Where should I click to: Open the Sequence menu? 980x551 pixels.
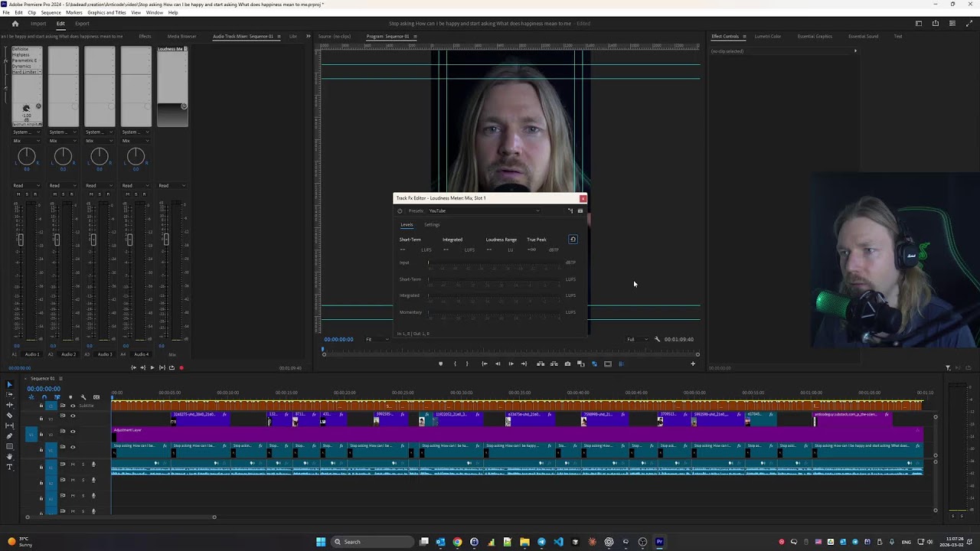pos(51,13)
